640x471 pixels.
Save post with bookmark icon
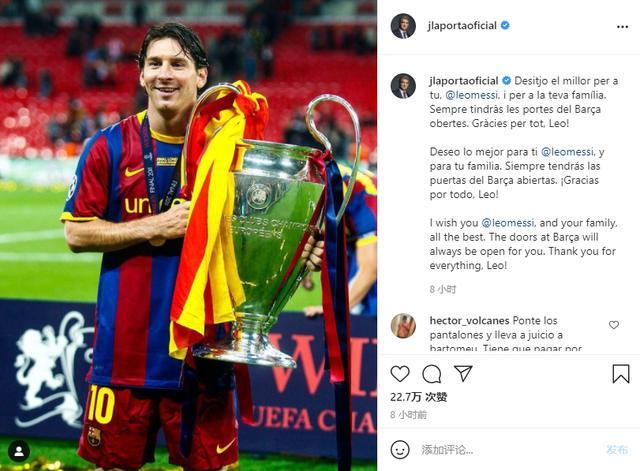click(621, 373)
